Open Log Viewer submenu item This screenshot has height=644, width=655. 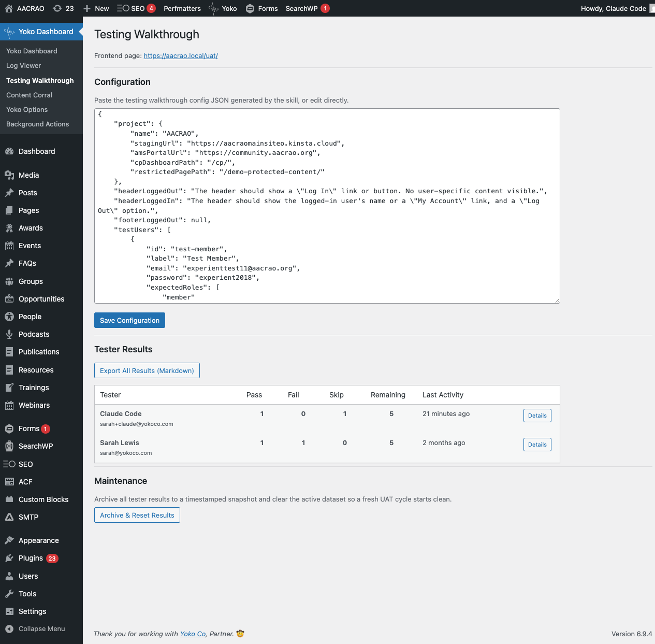pyautogui.click(x=23, y=65)
